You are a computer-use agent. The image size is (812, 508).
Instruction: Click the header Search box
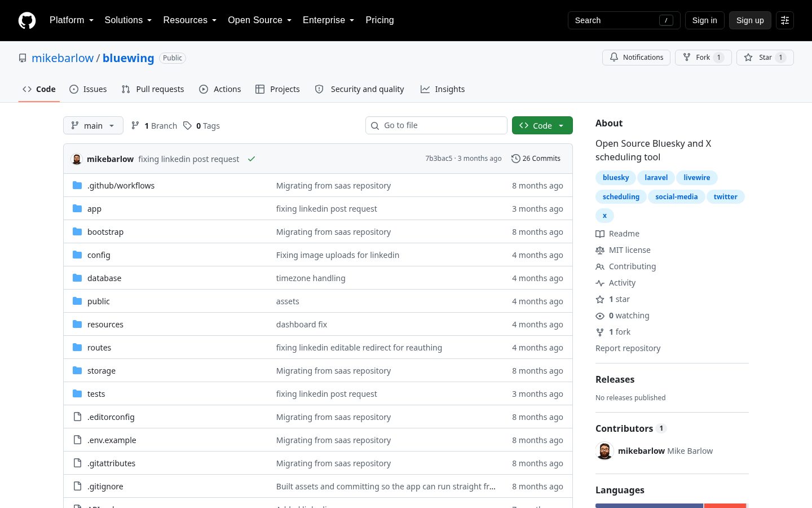click(624, 20)
